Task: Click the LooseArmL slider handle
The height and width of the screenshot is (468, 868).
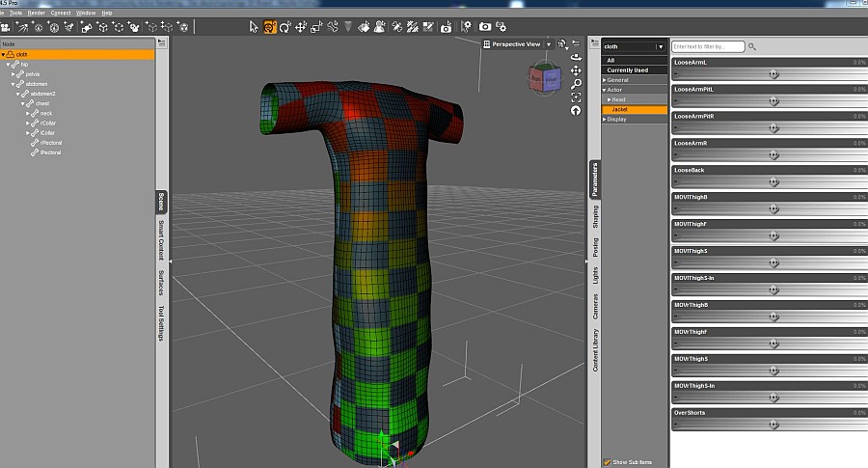Action: click(x=773, y=74)
